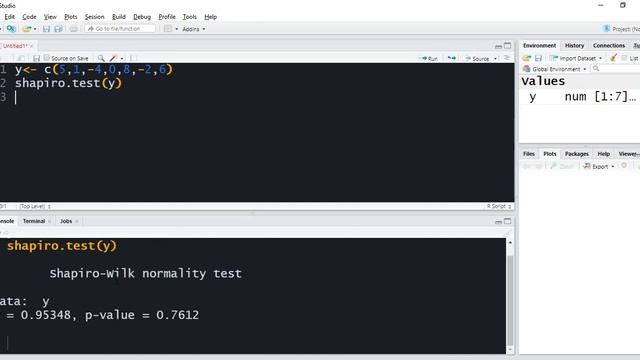Open the Debug menu
Screen dimensions: 640x360
pos(142,17)
